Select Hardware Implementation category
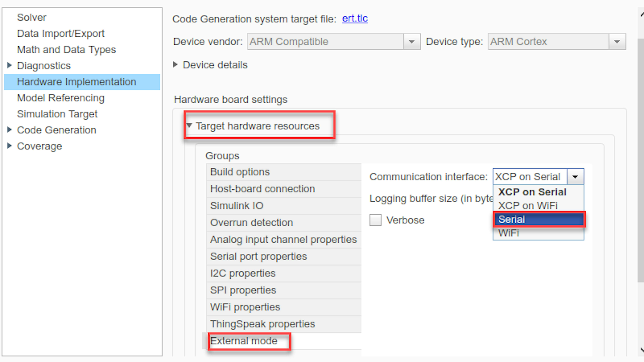The image size is (644, 362). click(x=82, y=82)
